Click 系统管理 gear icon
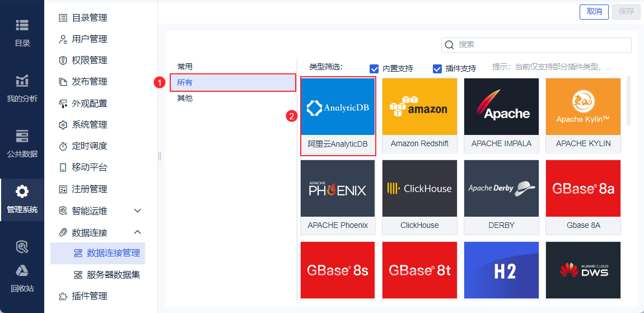644x313 pixels. tap(63, 125)
